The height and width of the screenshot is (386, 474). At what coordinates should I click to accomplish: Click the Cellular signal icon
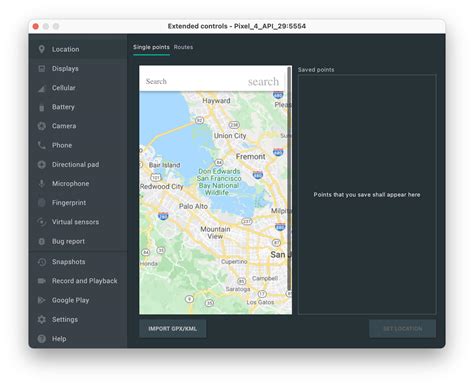click(x=41, y=88)
